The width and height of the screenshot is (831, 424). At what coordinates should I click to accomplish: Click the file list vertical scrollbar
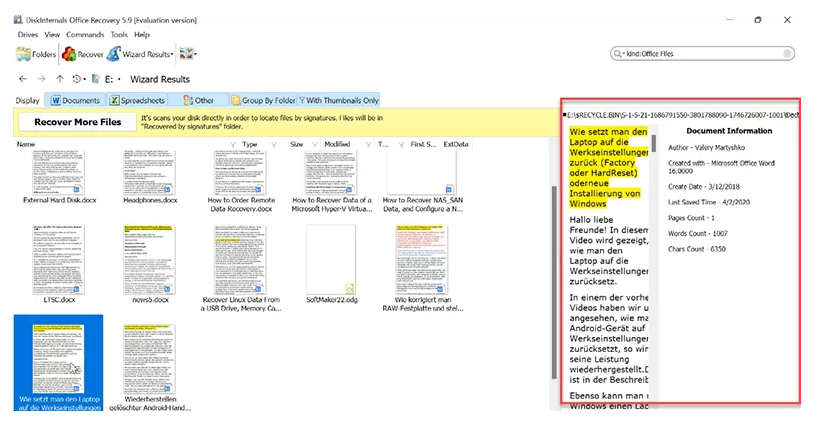[554, 281]
